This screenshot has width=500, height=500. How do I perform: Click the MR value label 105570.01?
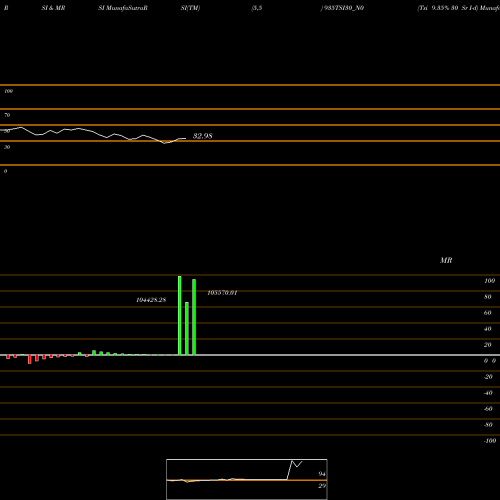[x=222, y=293]
